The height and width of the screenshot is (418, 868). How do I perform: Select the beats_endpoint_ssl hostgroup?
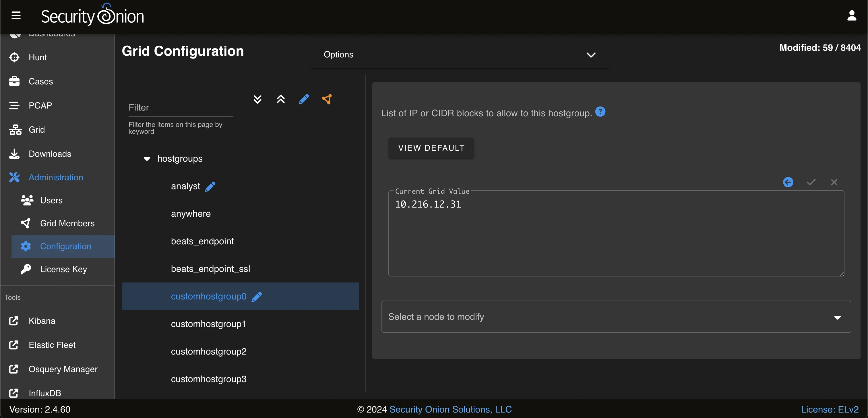[x=210, y=269]
